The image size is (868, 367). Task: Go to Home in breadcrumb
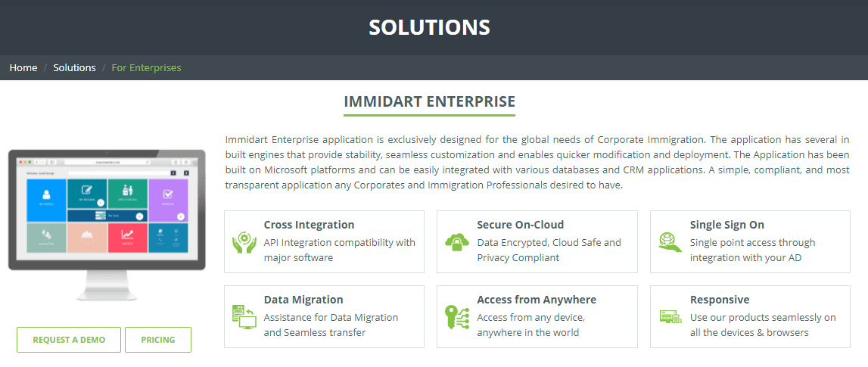(x=23, y=67)
